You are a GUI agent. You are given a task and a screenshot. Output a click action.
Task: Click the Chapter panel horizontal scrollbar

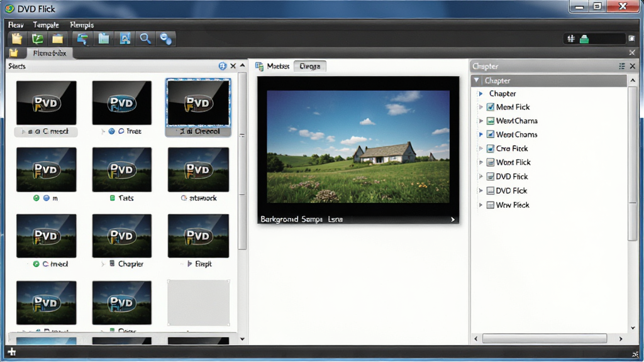click(545, 339)
